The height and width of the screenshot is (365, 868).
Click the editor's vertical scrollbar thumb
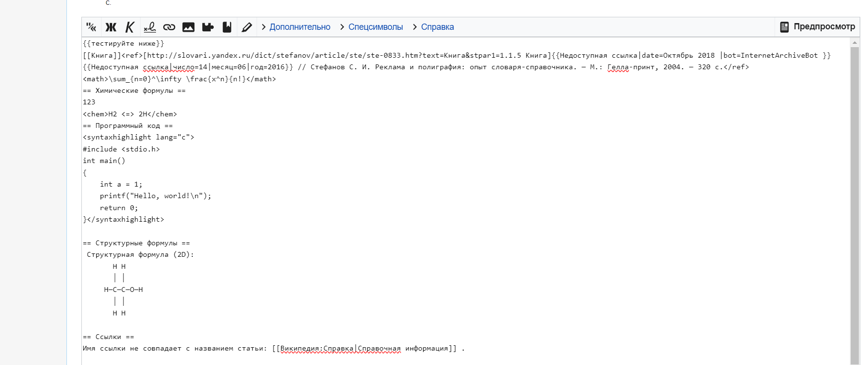[x=855, y=202]
